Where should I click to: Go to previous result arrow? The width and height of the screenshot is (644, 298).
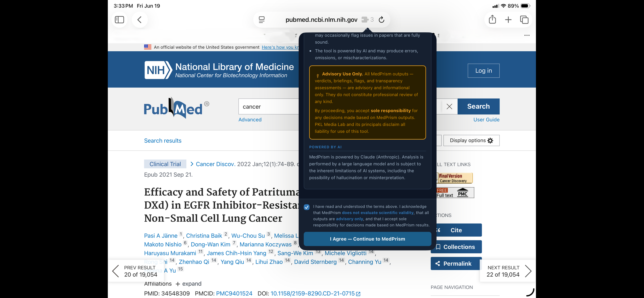click(x=115, y=271)
